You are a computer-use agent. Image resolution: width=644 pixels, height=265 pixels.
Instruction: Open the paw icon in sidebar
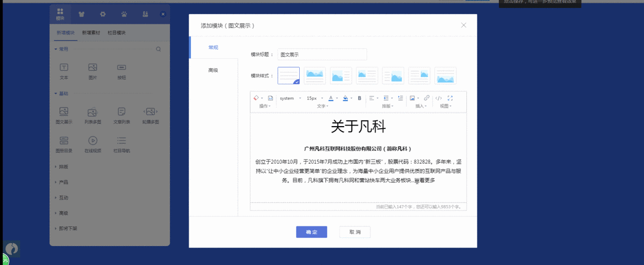(x=124, y=14)
